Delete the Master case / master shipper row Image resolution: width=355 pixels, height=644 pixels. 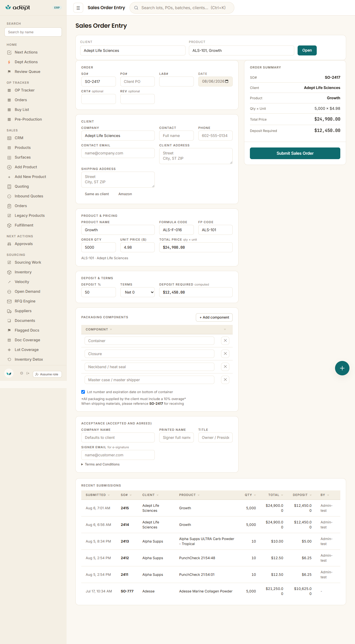click(x=225, y=380)
